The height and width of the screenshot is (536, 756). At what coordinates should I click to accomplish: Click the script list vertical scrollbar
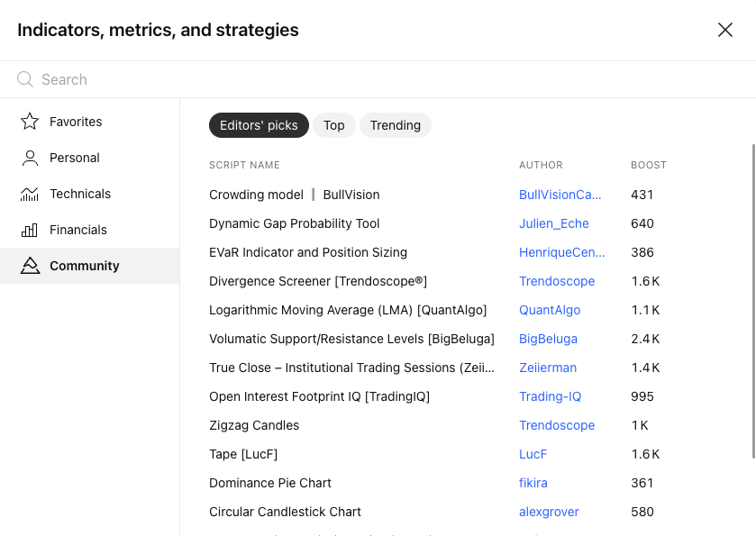(753, 301)
